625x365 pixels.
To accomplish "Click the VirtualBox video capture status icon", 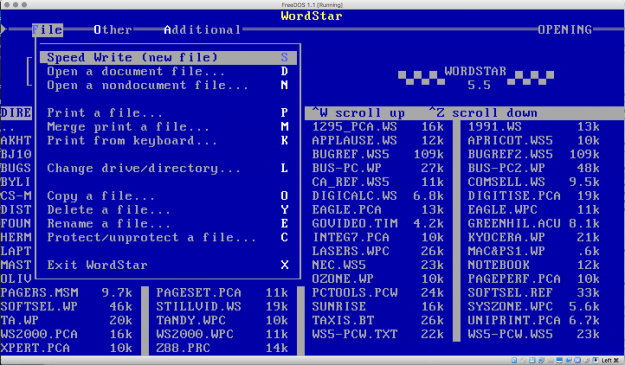I will [x=586, y=360].
